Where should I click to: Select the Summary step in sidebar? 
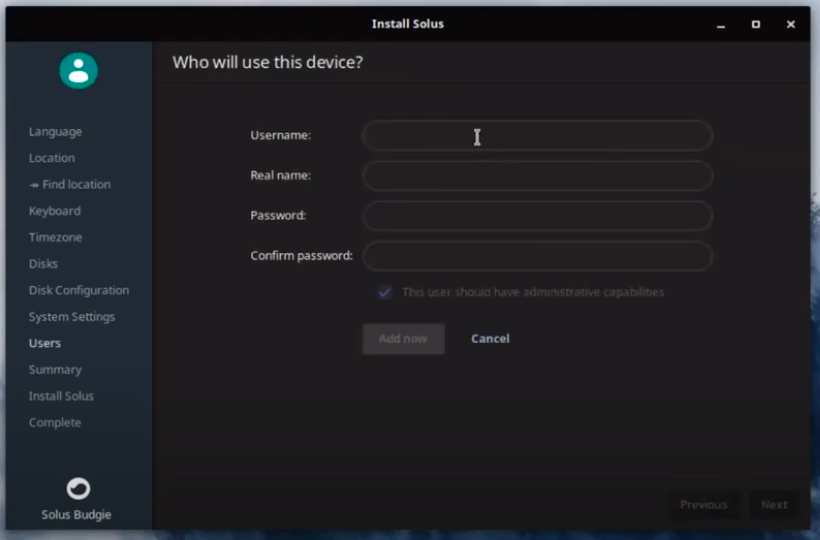(55, 370)
